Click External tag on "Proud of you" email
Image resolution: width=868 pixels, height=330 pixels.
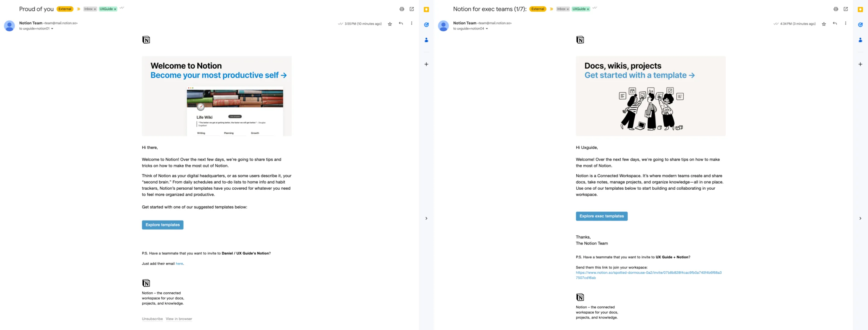(x=65, y=9)
